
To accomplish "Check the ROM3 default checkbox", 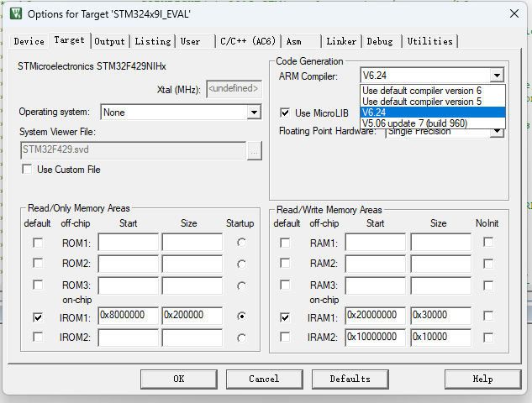I will 38,285.
